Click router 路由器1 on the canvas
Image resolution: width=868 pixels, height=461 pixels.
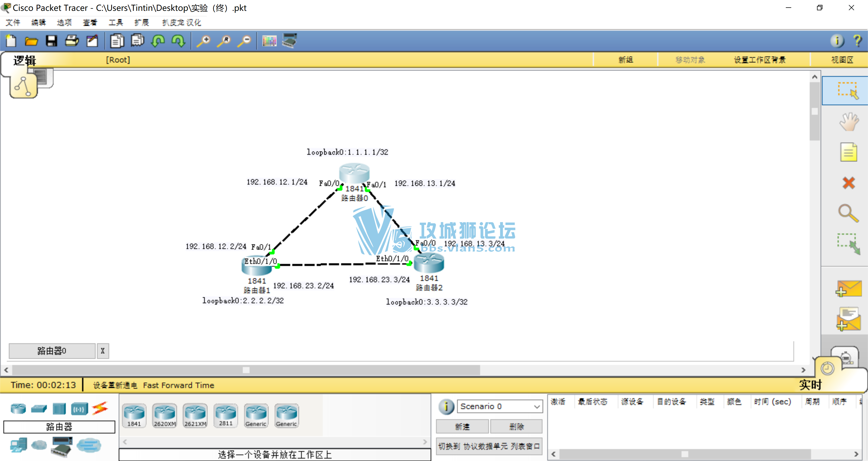coord(257,266)
